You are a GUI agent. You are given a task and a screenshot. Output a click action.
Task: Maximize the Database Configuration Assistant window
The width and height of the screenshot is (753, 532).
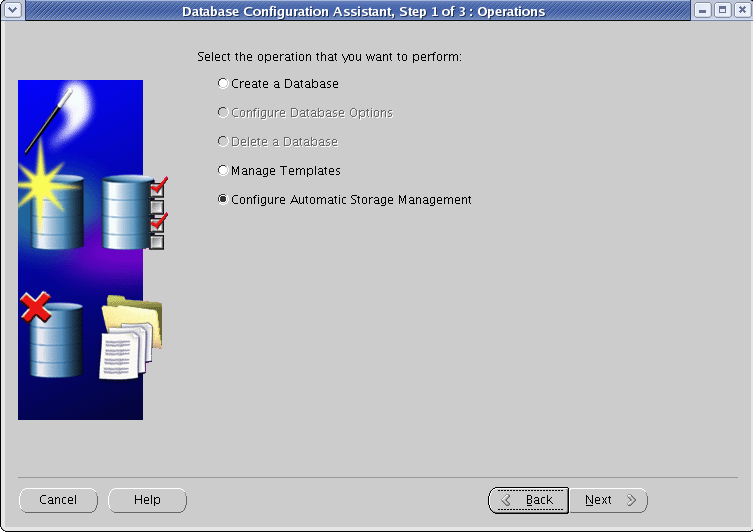coord(721,11)
